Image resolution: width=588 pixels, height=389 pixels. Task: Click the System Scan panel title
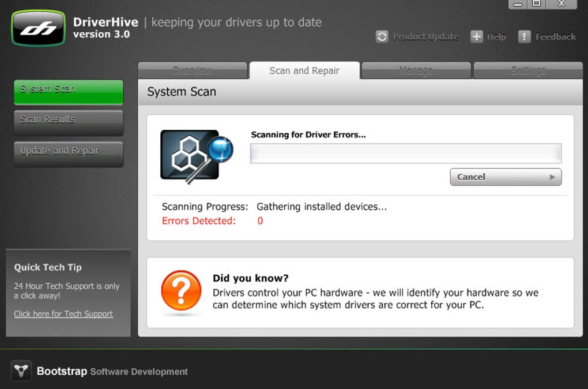pyautogui.click(x=182, y=92)
